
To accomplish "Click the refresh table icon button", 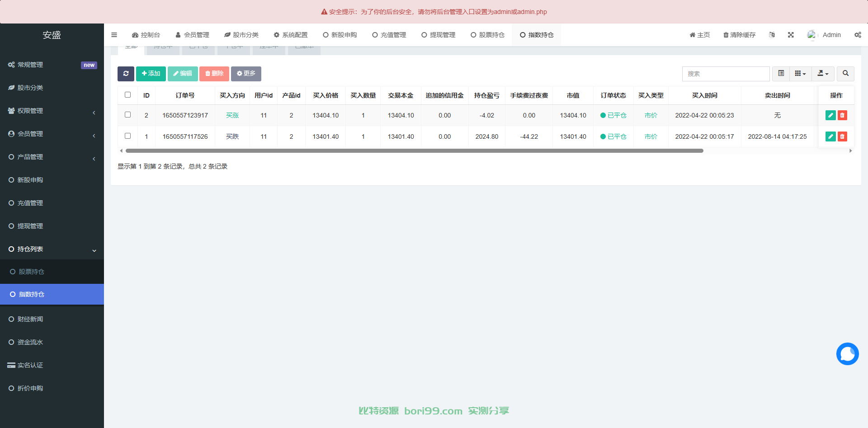I will (126, 74).
